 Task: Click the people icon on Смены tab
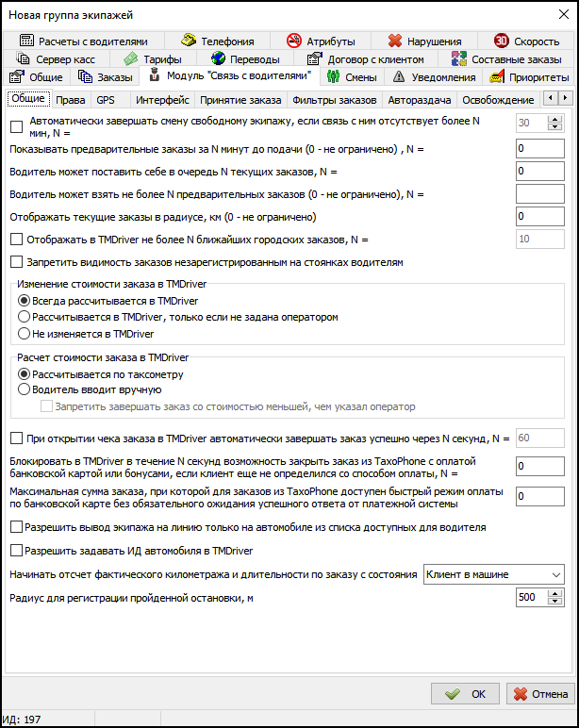pyautogui.click(x=333, y=77)
